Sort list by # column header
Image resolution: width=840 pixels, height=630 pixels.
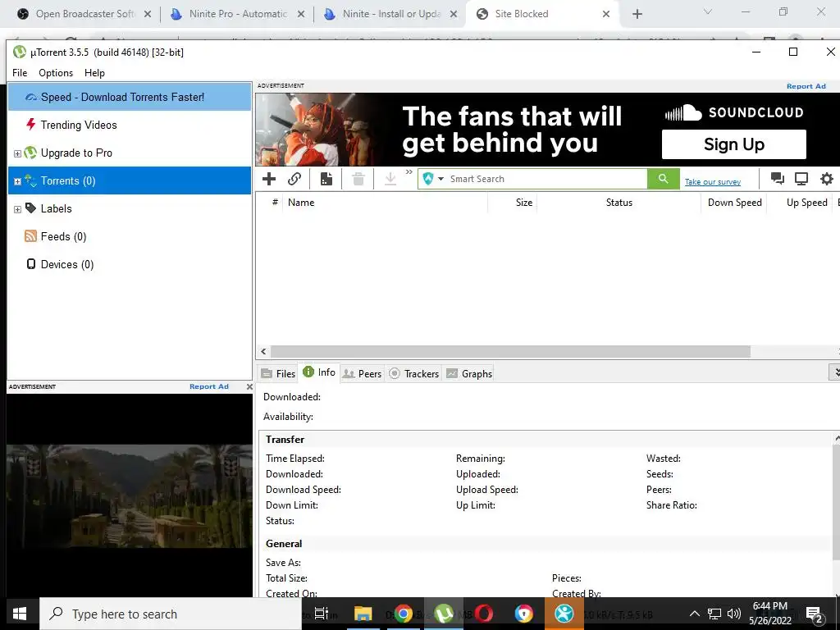click(275, 203)
